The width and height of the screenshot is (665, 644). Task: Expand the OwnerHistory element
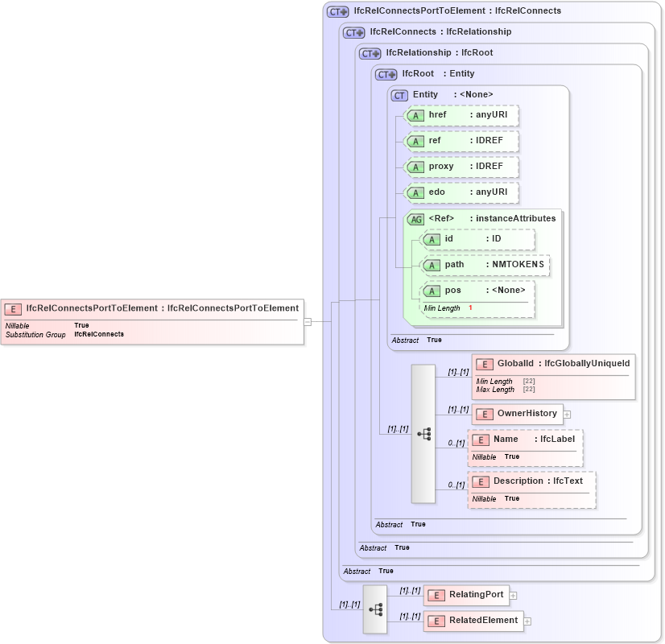567,414
